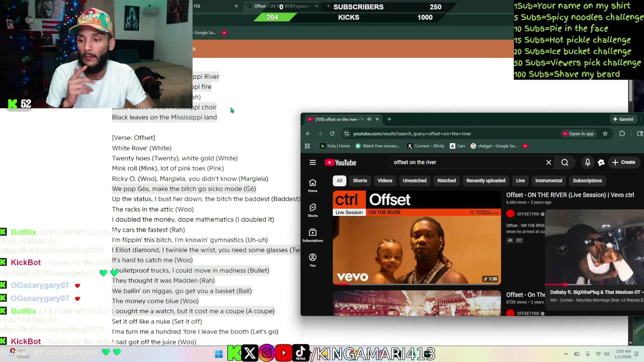Image resolution: width=644 pixels, height=362 pixels.
Task: Open a new tab in the YouTube window
Action: tap(389, 119)
